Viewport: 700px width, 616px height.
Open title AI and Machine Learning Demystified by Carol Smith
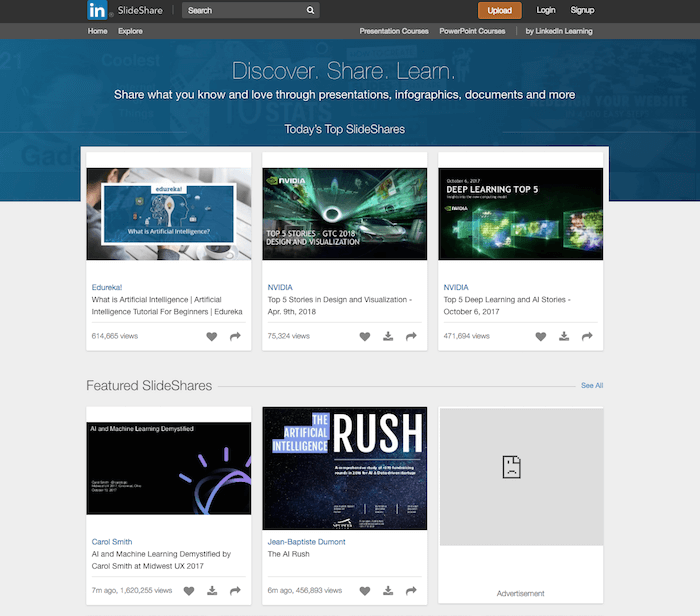pyautogui.click(x=161, y=560)
